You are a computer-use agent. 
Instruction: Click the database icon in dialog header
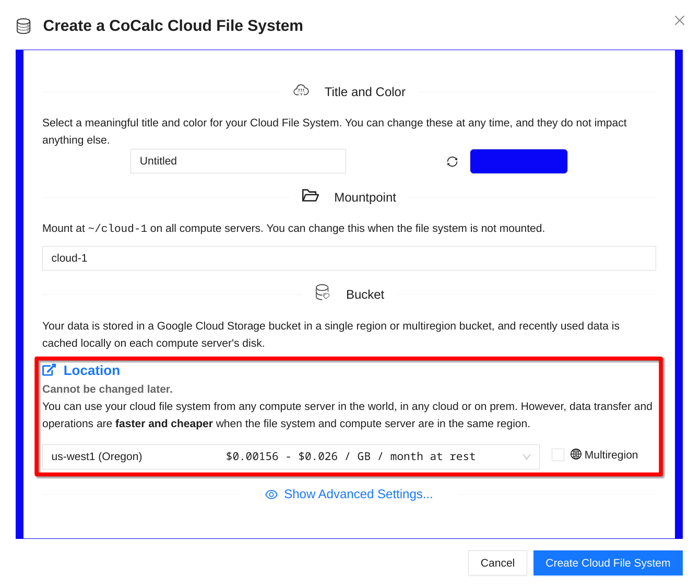[23, 26]
